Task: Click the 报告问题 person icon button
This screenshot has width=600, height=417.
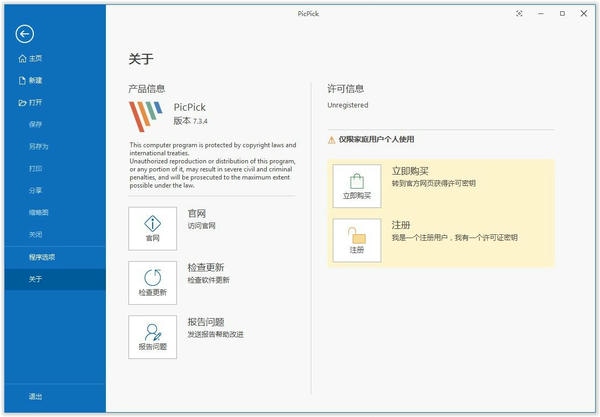Action: coord(153,337)
